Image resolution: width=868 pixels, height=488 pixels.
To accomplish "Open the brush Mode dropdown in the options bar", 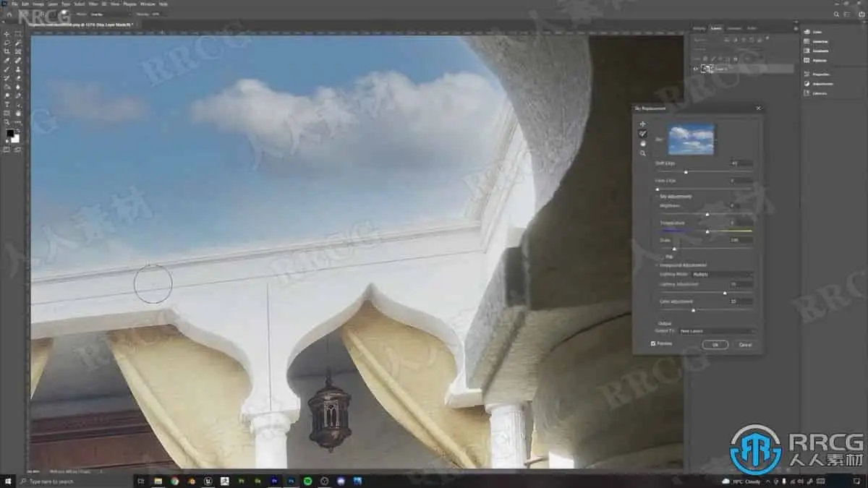I will (110, 14).
